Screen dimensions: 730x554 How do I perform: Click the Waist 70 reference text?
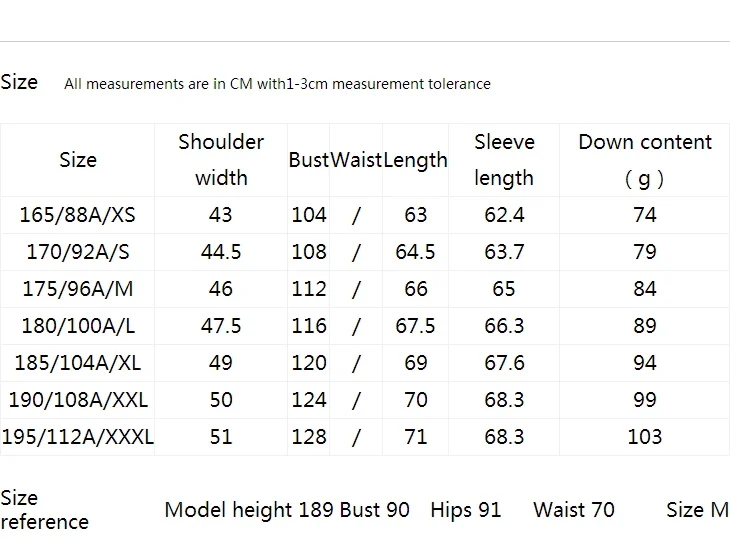[x=574, y=510]
